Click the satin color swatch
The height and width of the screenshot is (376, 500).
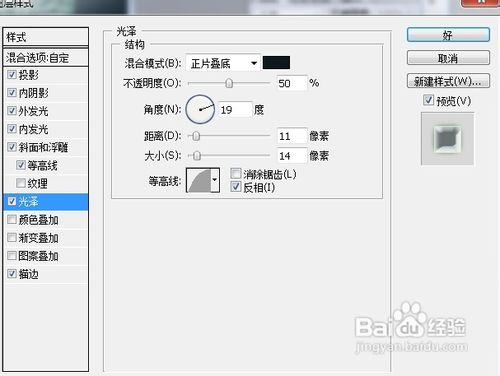276,63
